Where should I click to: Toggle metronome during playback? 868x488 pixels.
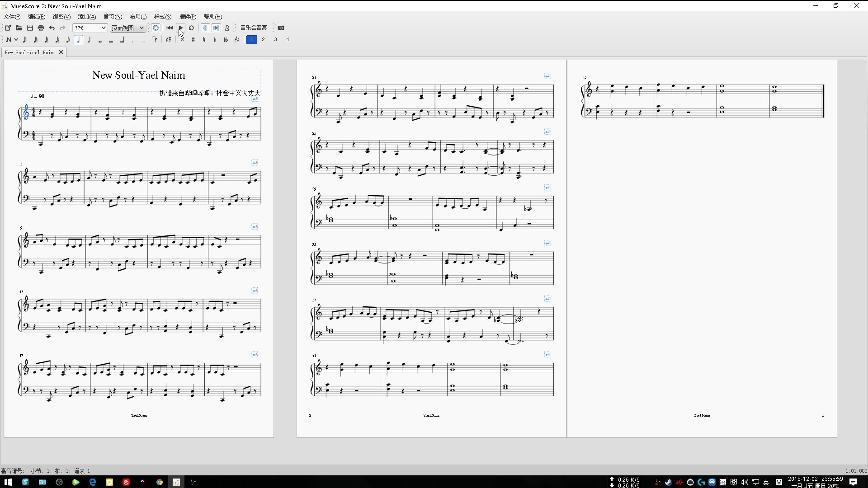[227, 28]
